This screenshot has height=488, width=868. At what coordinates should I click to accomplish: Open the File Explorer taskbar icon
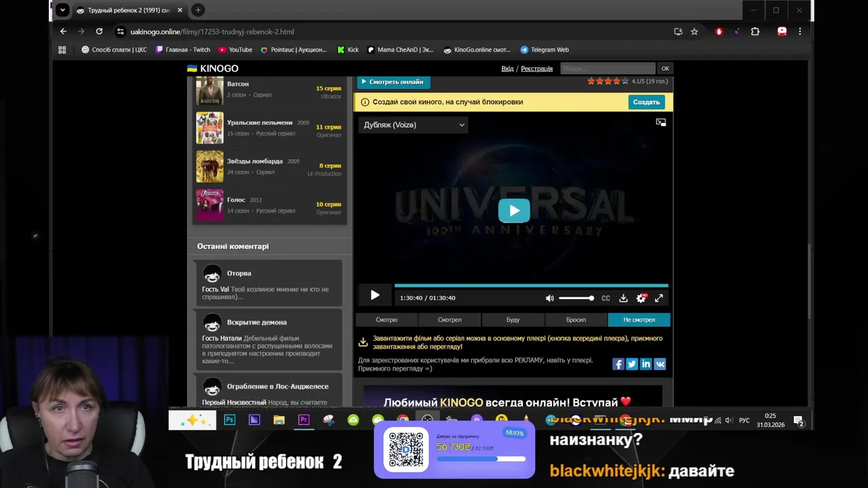[279, 420]
